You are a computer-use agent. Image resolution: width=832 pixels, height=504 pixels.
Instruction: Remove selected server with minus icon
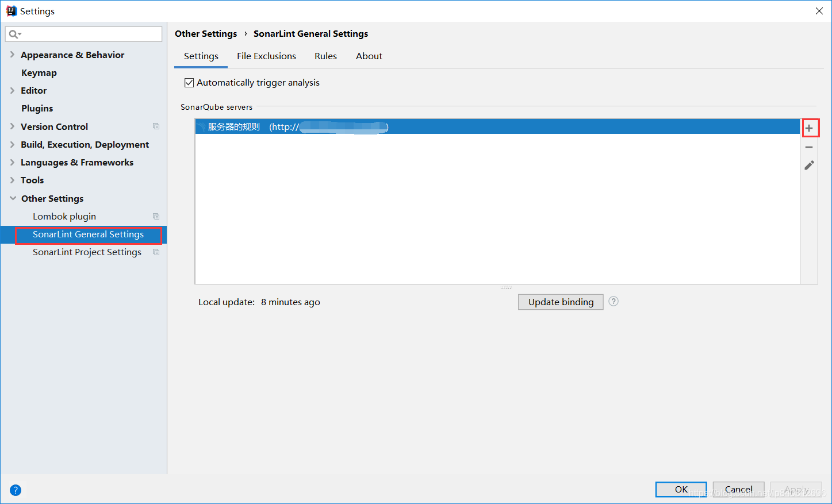point(809,147)
